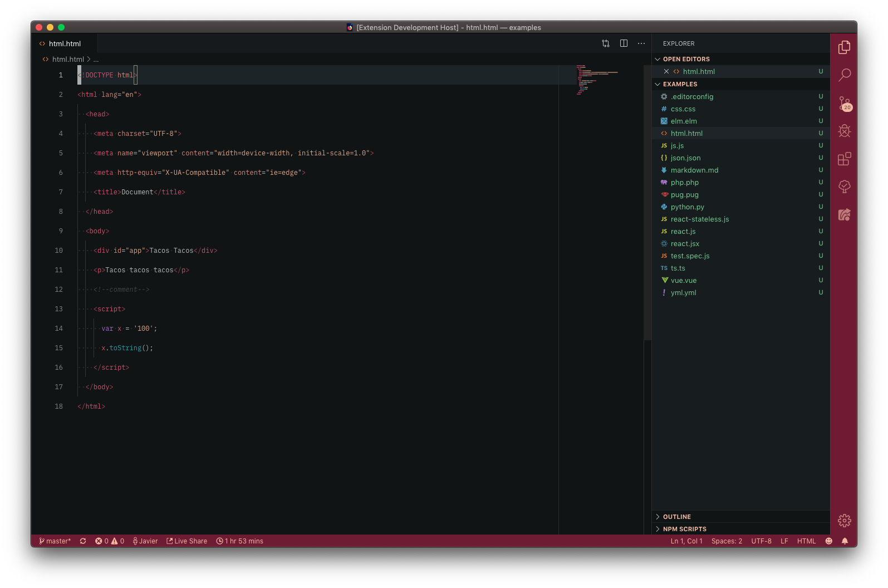Collapse the Open Editors section
Image resolution: width=888 pixels, height=588 pixels.
coord(740,59)
